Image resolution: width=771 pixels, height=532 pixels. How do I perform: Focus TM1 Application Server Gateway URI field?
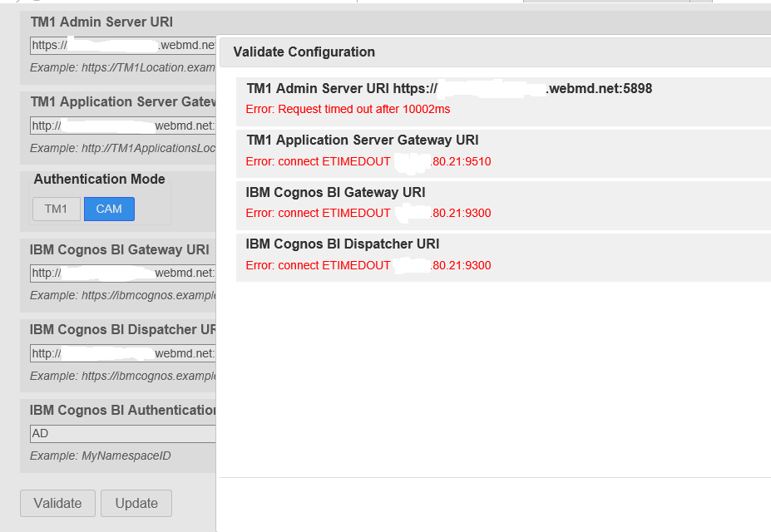(123, 126)
